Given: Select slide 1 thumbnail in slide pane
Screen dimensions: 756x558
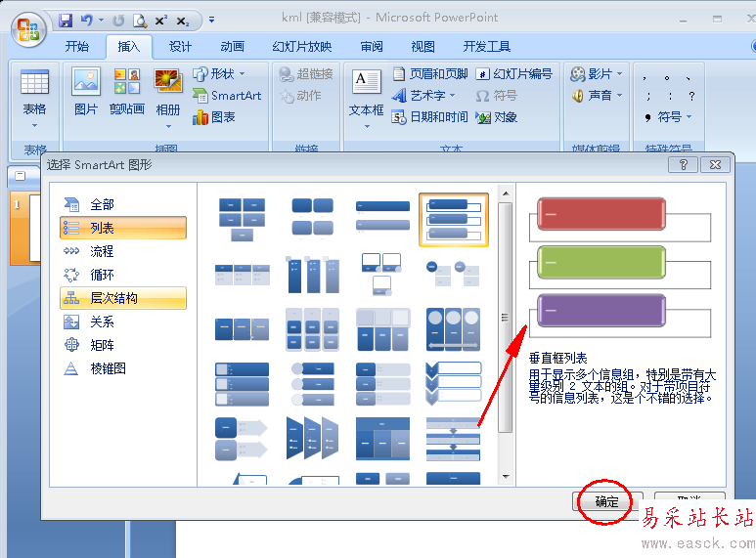Looking at the screenshot, I should click(24, 228).
